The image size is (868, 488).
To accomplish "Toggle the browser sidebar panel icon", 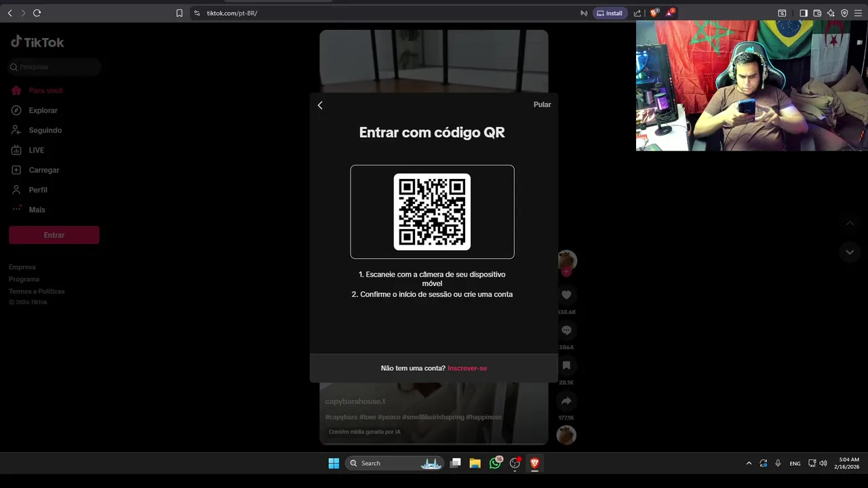I will coord(804,13).
